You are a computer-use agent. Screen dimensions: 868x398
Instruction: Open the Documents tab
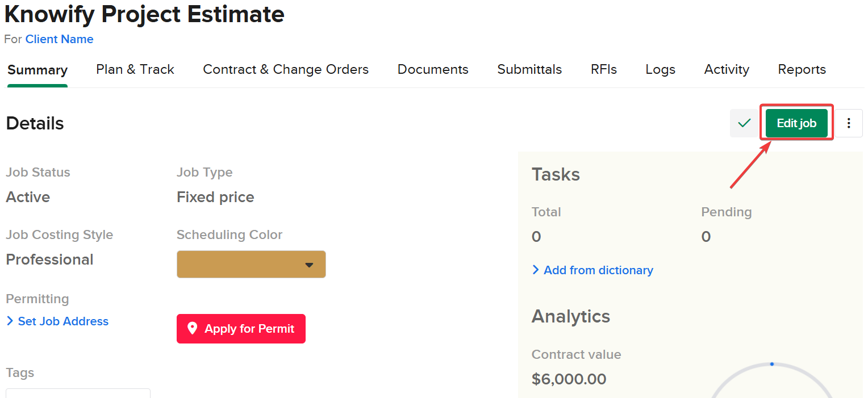tap(433, 69)
